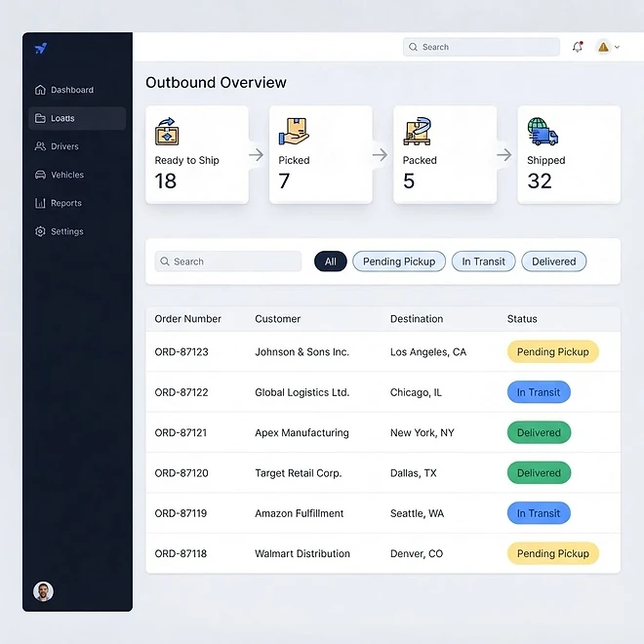Open the Picked 7 card
This screenshot has height=644, width=644.
[x=321, y=155]
